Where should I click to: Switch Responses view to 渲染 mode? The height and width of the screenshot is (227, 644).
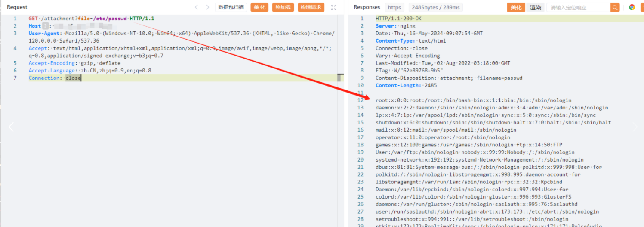(x=535, y=7)
